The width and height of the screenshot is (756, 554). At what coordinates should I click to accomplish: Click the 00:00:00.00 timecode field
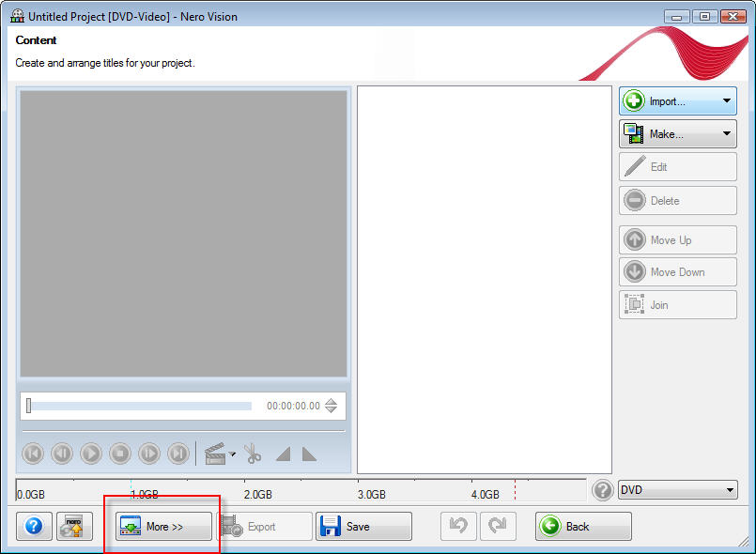click(x=293, y=406)
